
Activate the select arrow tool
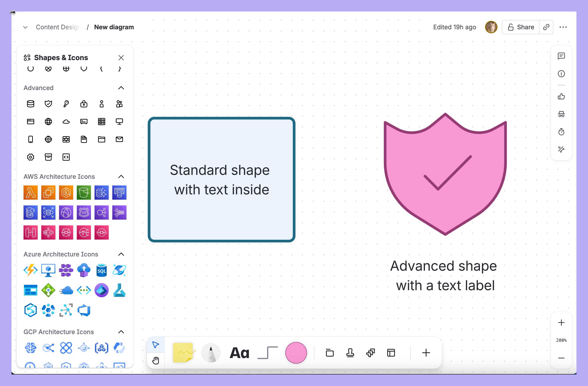(156, 345)
